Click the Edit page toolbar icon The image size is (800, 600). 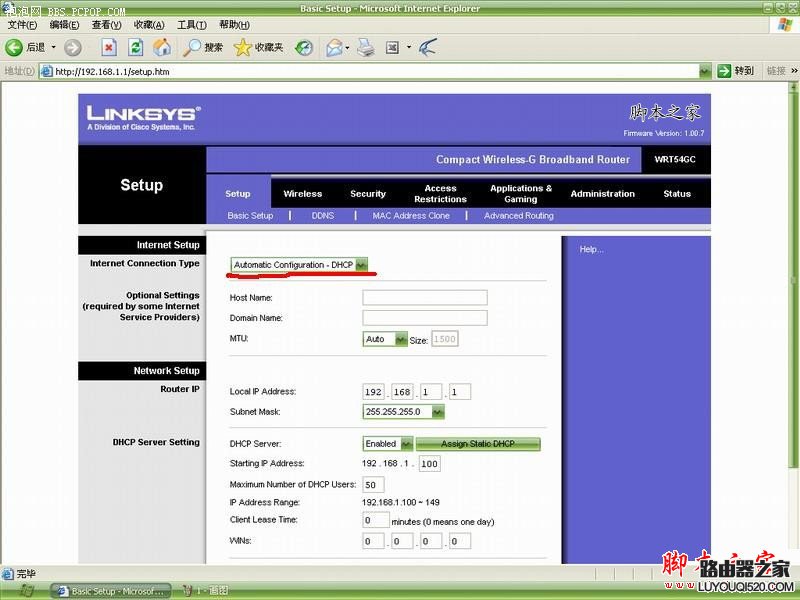point(392,47)
